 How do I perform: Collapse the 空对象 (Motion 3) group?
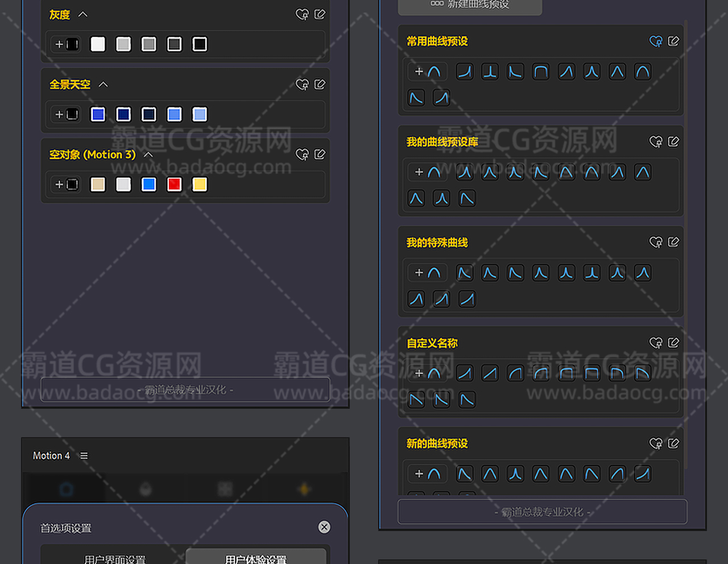[x=148, y=155]
